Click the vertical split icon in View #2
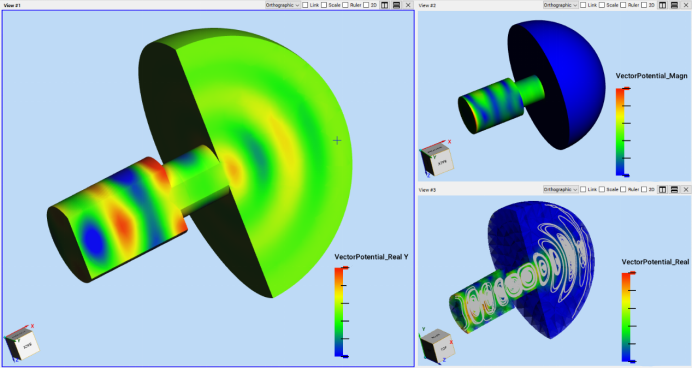This screenshot has height=369, width=693. [662, 5]
